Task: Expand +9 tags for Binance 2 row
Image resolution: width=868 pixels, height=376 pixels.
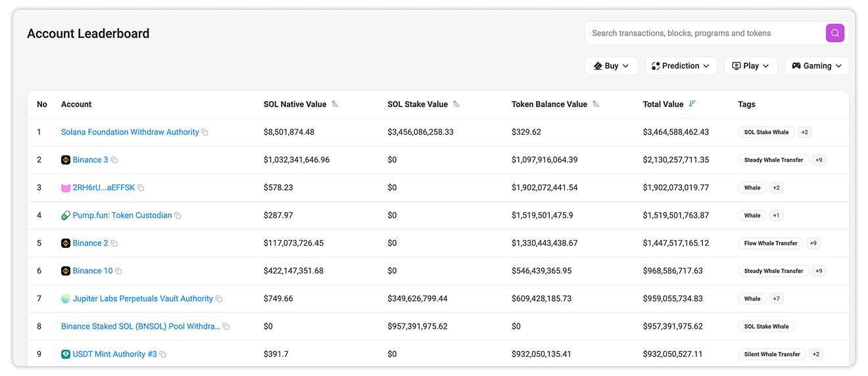Action: (x=813, y=243)
